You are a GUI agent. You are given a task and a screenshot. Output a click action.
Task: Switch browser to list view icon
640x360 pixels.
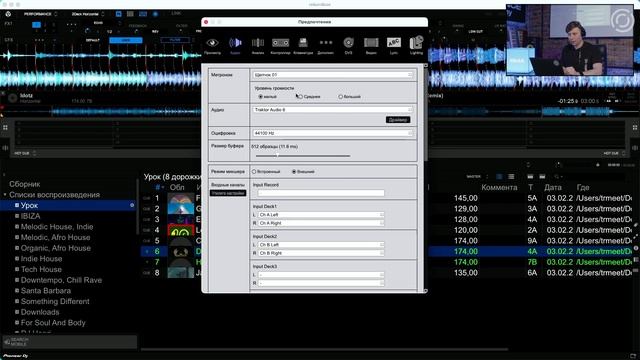pos(511,177)
